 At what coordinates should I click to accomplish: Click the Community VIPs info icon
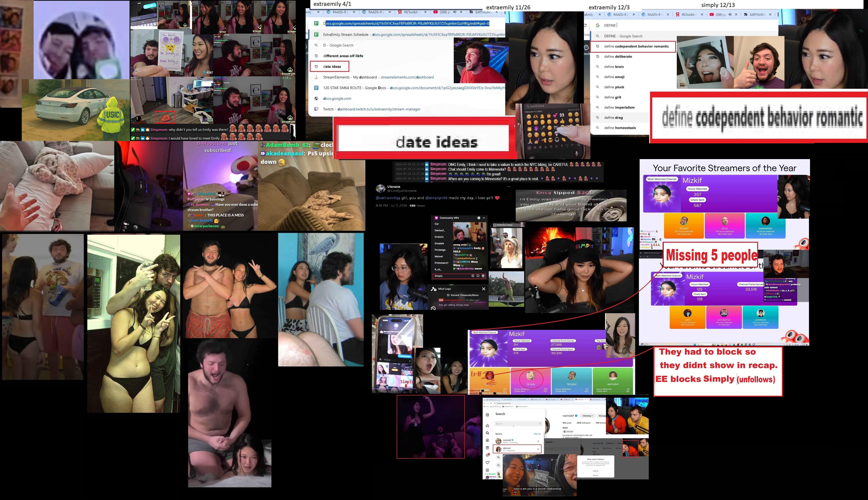pyautogui.click(x=479, y=218)
